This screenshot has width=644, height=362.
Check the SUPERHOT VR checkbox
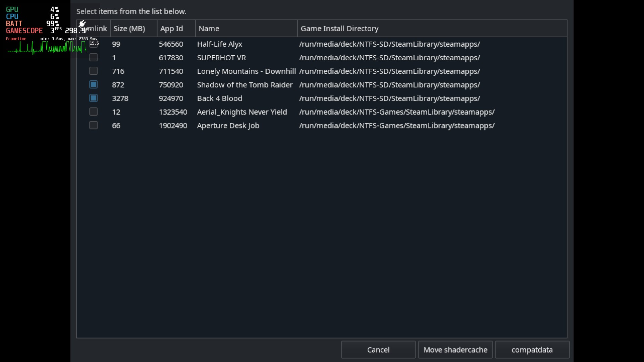pos(93,57)
